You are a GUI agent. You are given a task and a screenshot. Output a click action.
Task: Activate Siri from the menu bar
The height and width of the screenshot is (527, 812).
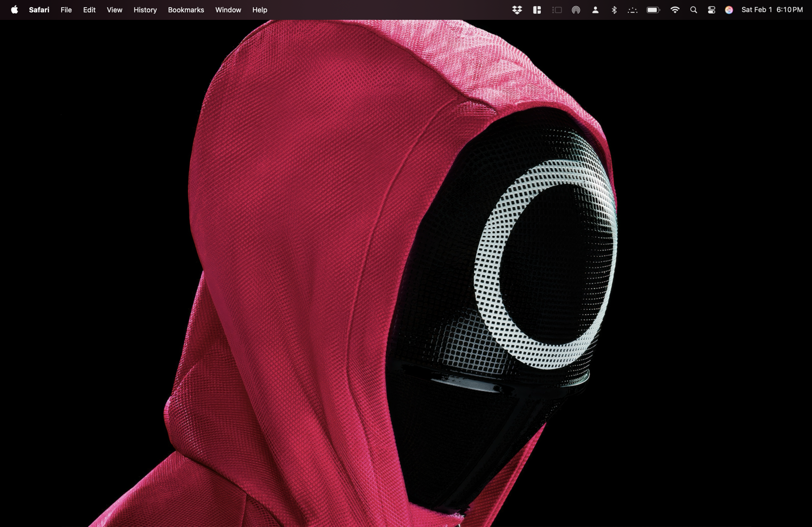coord(729,9)
